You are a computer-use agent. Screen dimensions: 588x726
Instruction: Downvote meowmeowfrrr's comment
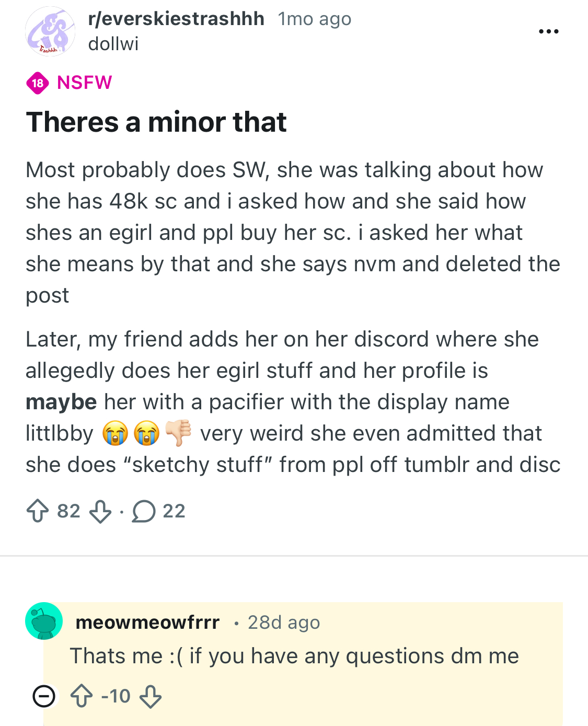click(x=151, y=697)
